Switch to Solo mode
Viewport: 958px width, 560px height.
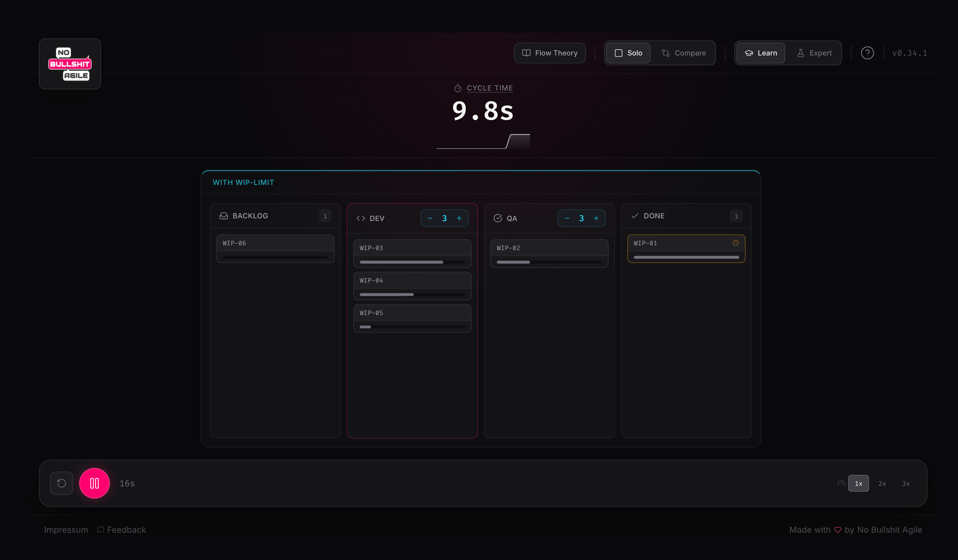click(628, 53)
